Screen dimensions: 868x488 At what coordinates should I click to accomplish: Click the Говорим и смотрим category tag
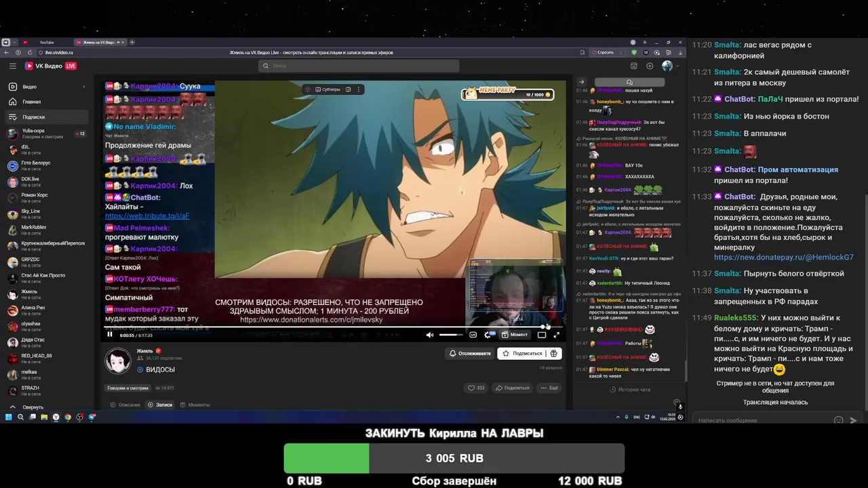click(127, 388)
